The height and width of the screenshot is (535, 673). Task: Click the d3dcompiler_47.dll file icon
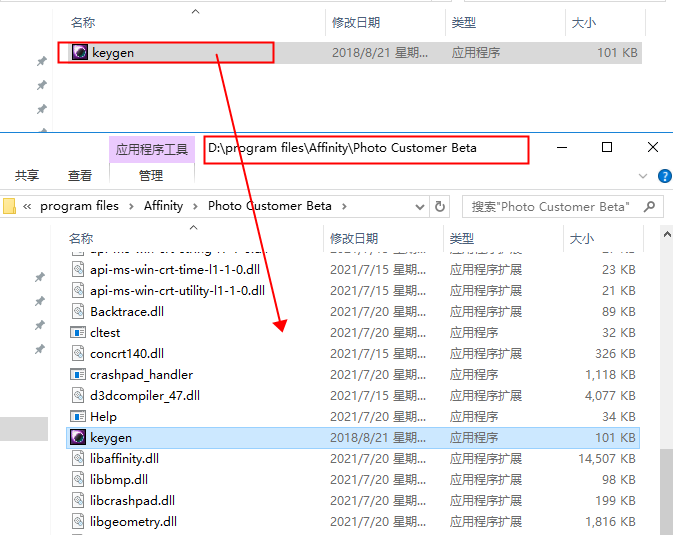(x=78, y=395)
